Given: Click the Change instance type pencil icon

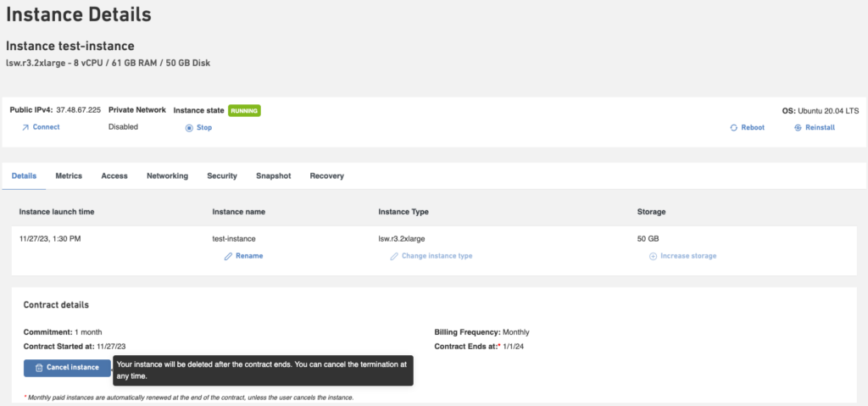Looking at the screenshot, I should click(x=393, y=257).
